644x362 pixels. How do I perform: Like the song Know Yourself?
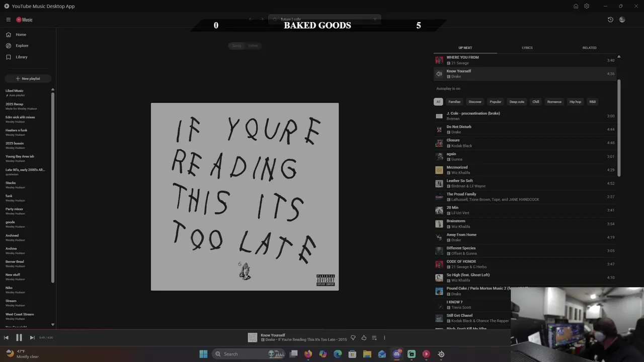[x=364, y=338]
